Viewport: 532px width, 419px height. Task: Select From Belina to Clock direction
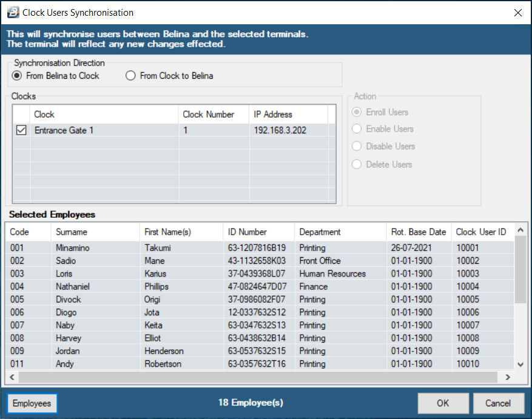point(56,76)
